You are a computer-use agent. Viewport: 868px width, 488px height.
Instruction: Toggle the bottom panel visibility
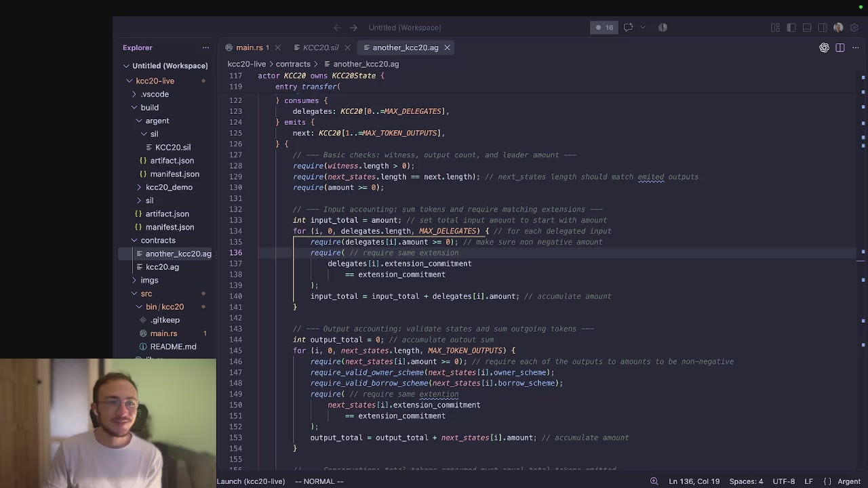[x=807, y=28]
